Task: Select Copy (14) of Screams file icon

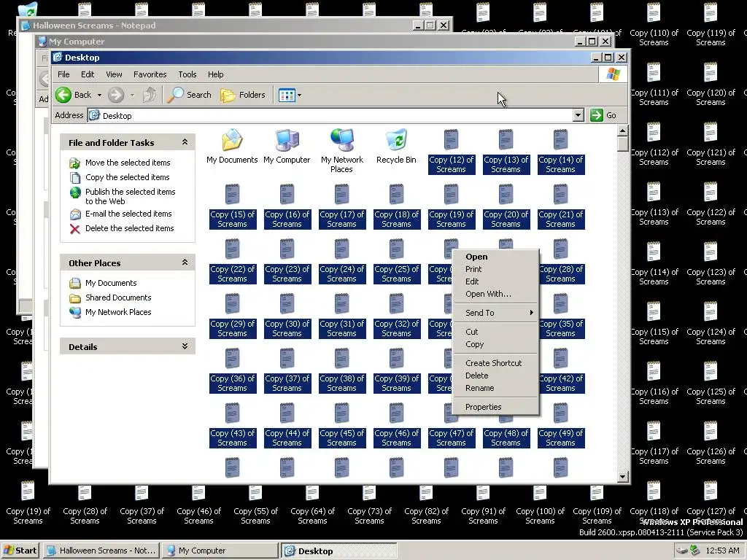Action: (x=561, y=140)
